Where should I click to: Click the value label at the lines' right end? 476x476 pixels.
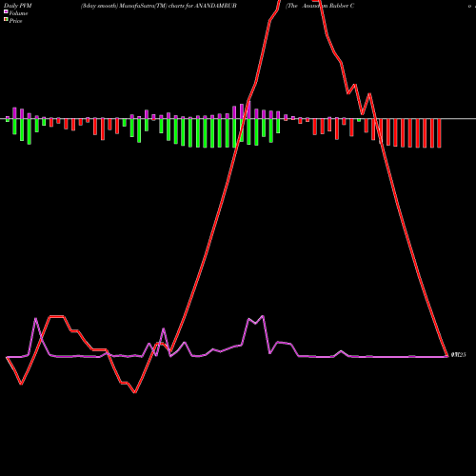pyautogui.click(x=458, y=355)
